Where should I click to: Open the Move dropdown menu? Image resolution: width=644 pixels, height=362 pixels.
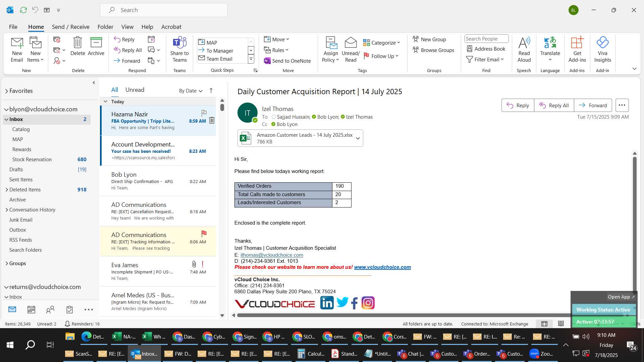(276, 39)
